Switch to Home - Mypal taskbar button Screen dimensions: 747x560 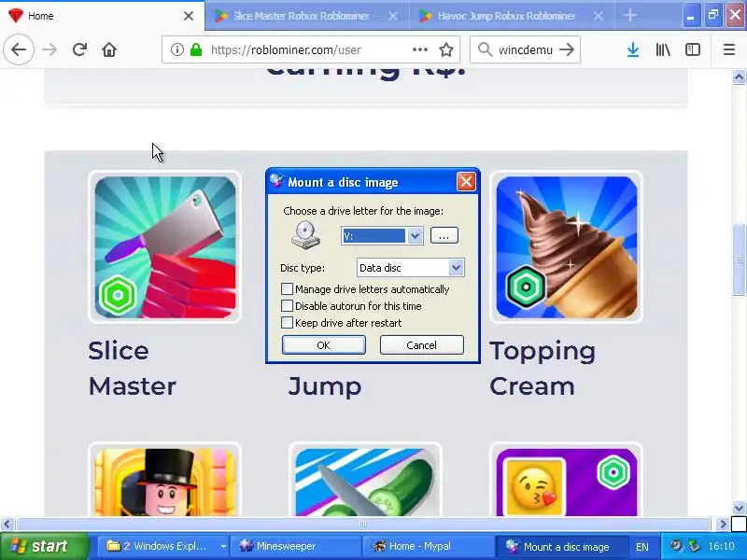pyautogui.click(x=428, y=546)
